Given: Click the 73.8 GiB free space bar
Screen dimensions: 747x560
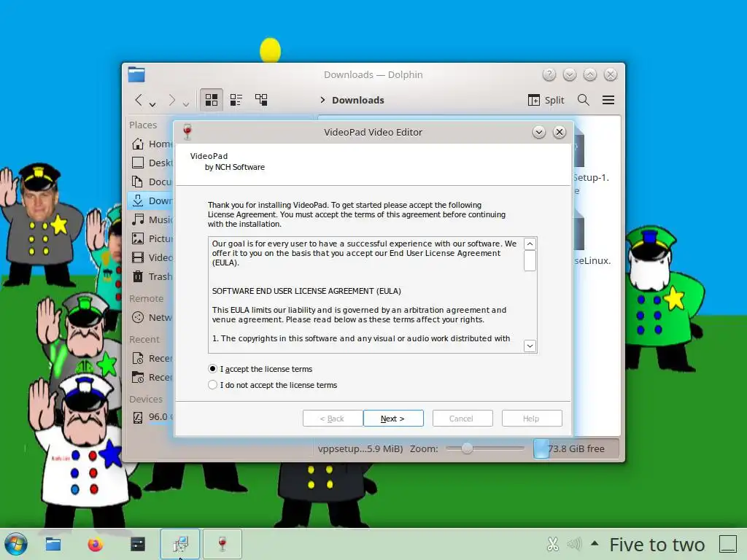Looking at the screenshot, I should point(576,448).
